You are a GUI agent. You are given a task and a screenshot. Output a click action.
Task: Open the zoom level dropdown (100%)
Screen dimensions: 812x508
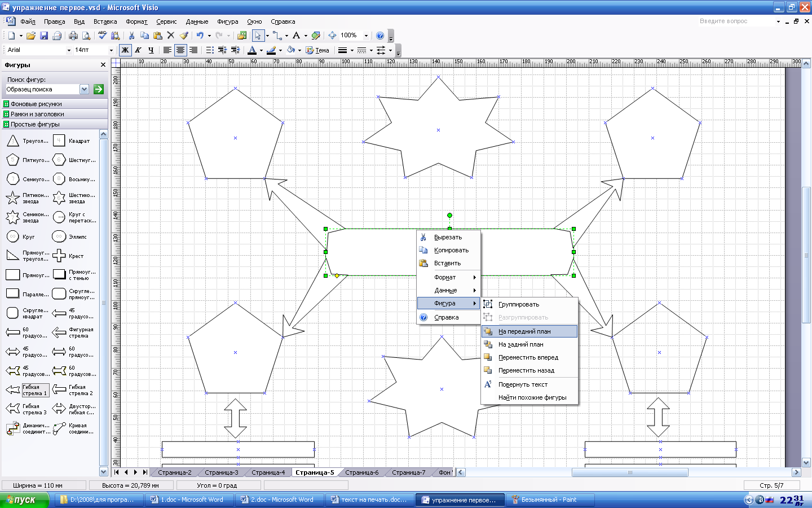pos(366,36)
